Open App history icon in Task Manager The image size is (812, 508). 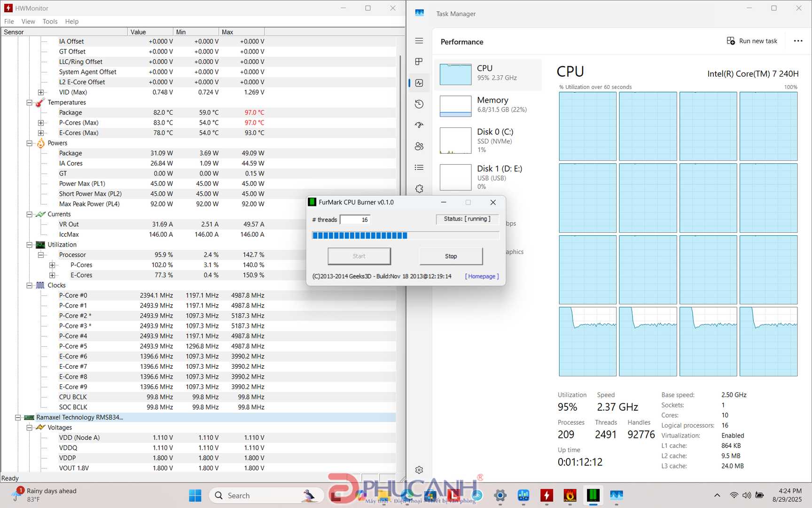tap(419, 104)
